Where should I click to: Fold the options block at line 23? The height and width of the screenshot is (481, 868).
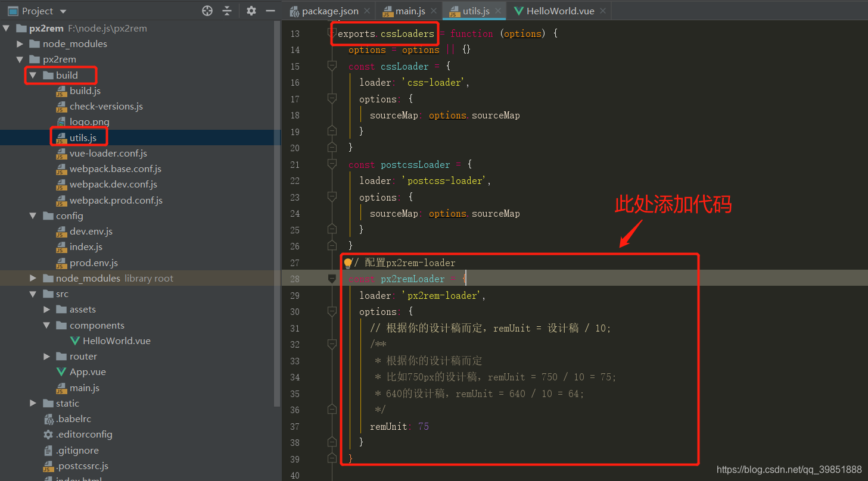(332, 197)
